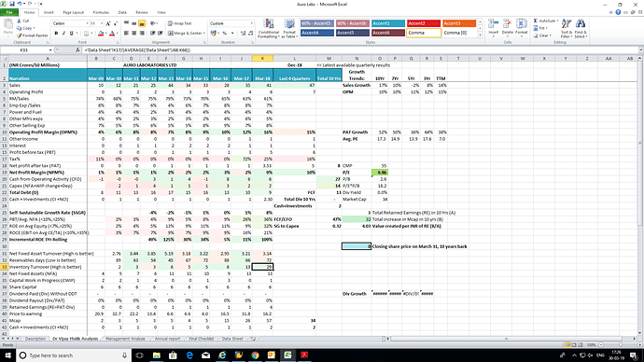This screenshot has height=362, width=644.
Task: Switch to the Data ribbon tab
Action: coord(122,12)
